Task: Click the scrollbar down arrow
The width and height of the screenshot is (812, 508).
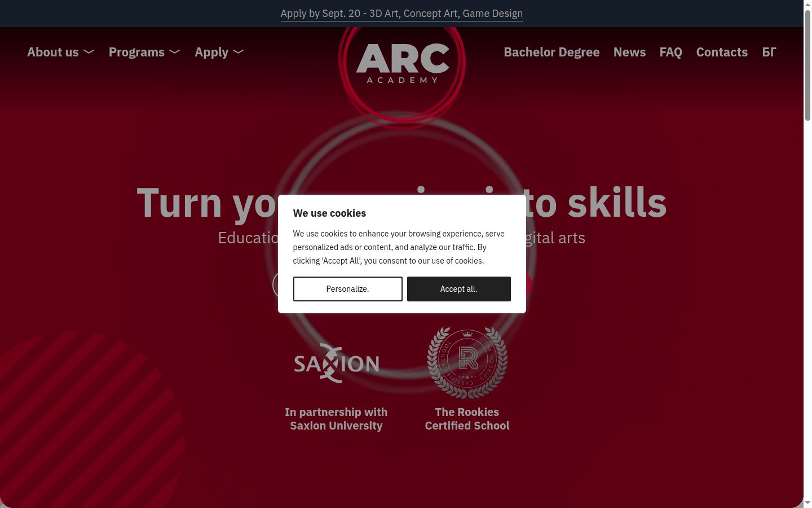Action: pos(807,503)
